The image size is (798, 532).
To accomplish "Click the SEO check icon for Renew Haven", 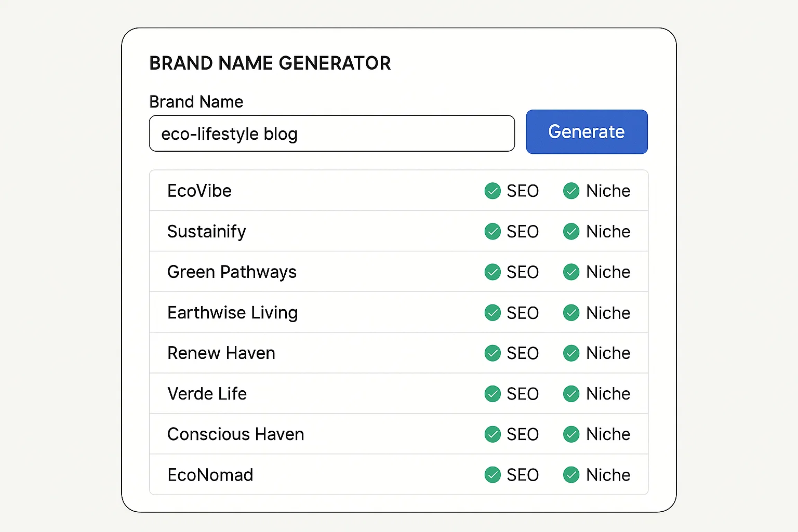I will [493, 353].
